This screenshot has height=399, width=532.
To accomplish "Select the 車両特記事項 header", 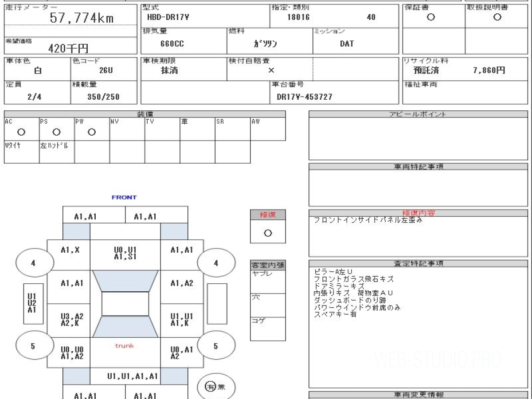I will pyautogui.click(x=418, y=167).
